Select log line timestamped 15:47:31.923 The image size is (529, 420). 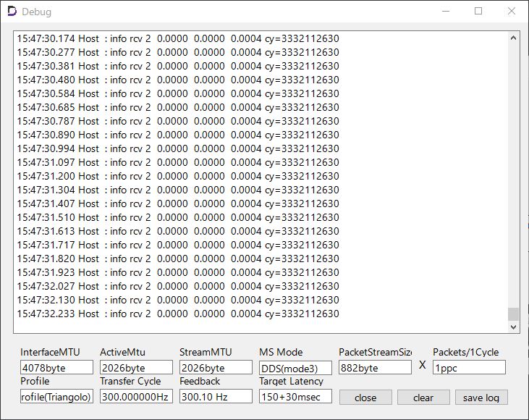point(178,272)
